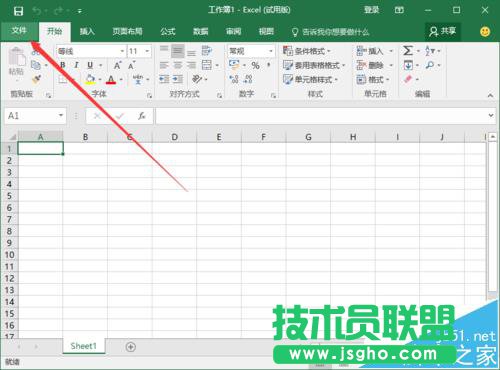500x370 pixels.
Task: Add a new sheet with plus button
Action: click(131, 347)
